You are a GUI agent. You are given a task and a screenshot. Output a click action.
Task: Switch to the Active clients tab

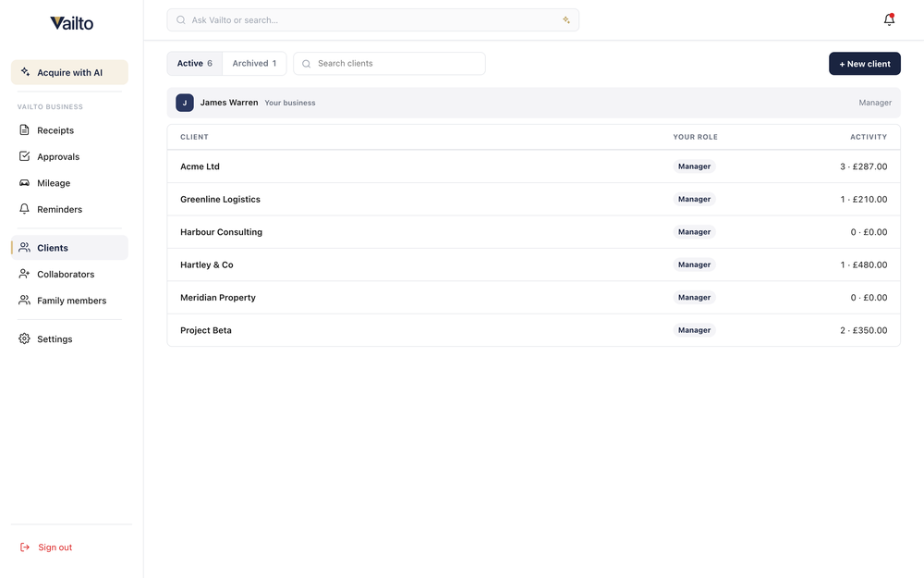pos(194,64)
